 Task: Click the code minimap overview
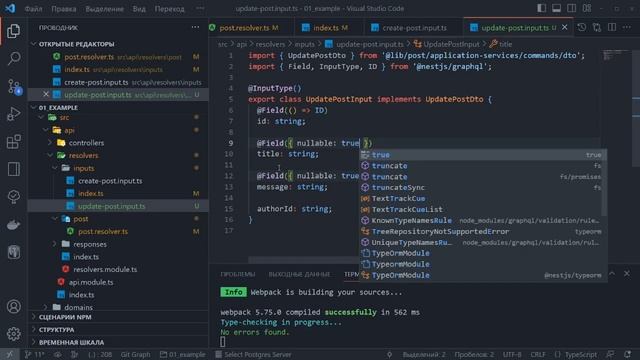616,56
